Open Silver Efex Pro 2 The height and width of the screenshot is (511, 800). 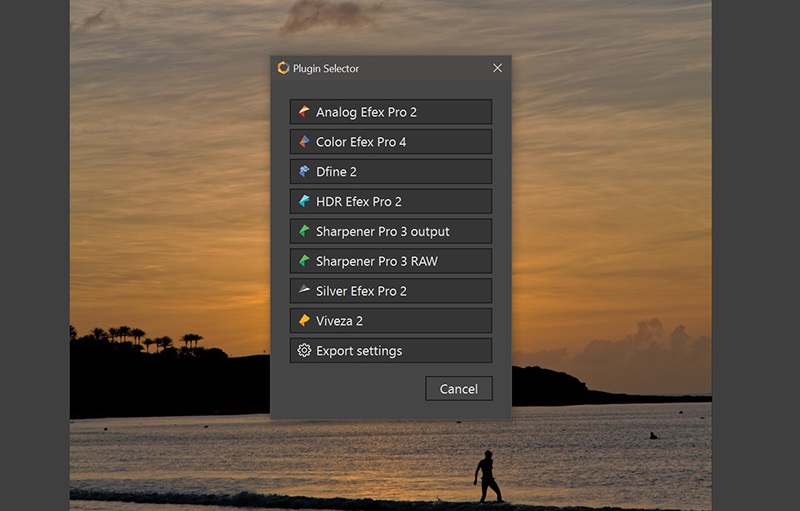click(x=390, y=291)
